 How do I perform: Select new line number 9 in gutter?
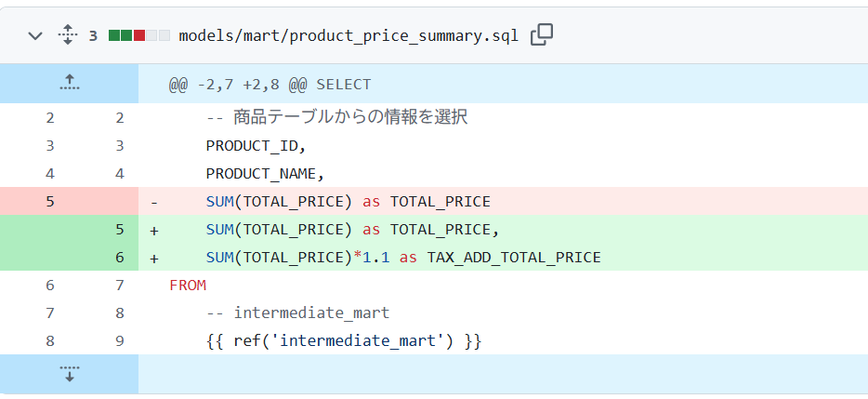click(x=120, y=340)
